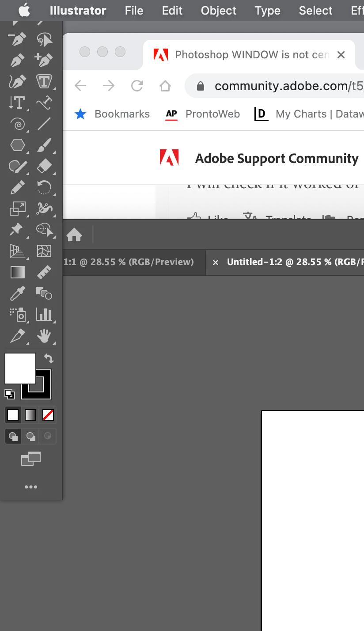
Task: Select the Scale tool
Action: coord(17,208)
